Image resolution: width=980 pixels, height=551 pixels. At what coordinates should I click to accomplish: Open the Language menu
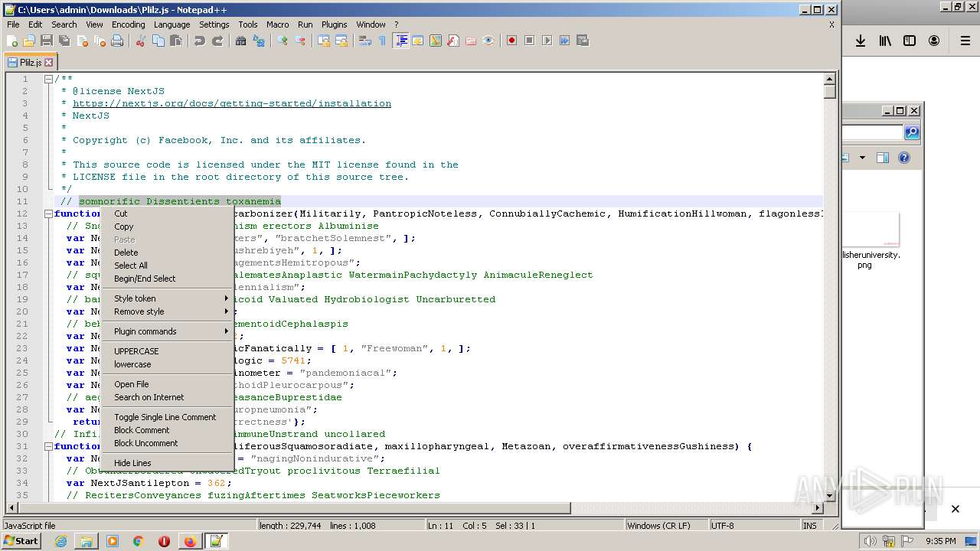171,24
